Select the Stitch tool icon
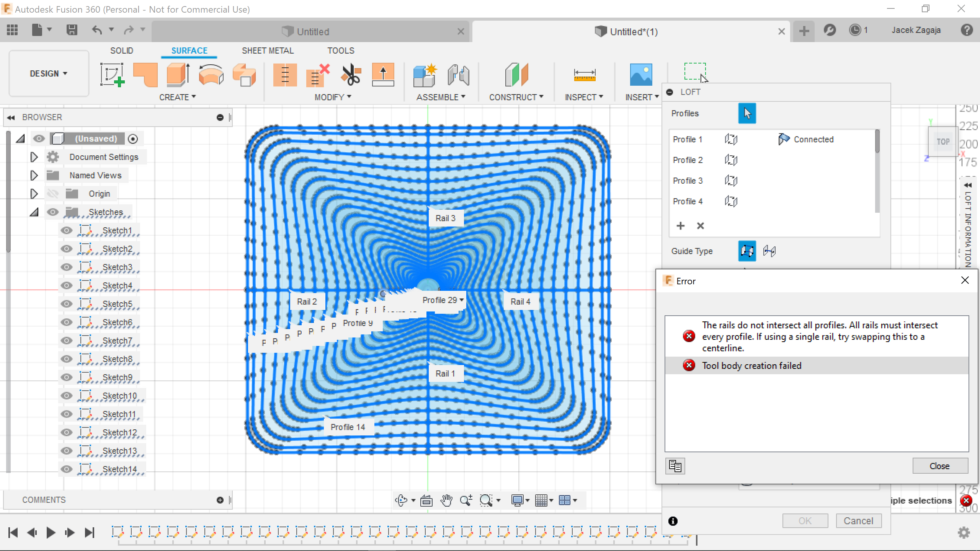This screenshot has width=980, height=551. pyautogui.click(x=285, y=75)
